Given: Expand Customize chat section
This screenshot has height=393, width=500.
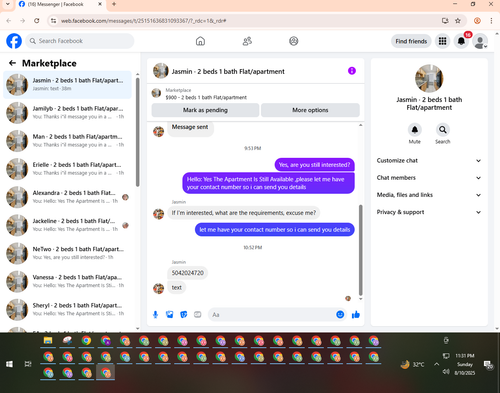Looking at the screenshot, I should pos(429,161).
